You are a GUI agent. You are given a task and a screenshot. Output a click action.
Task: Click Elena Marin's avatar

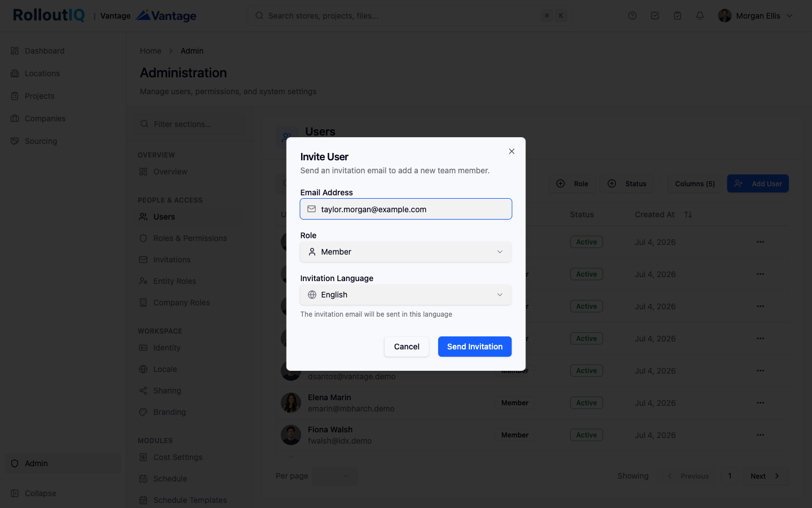coord(291,403)
